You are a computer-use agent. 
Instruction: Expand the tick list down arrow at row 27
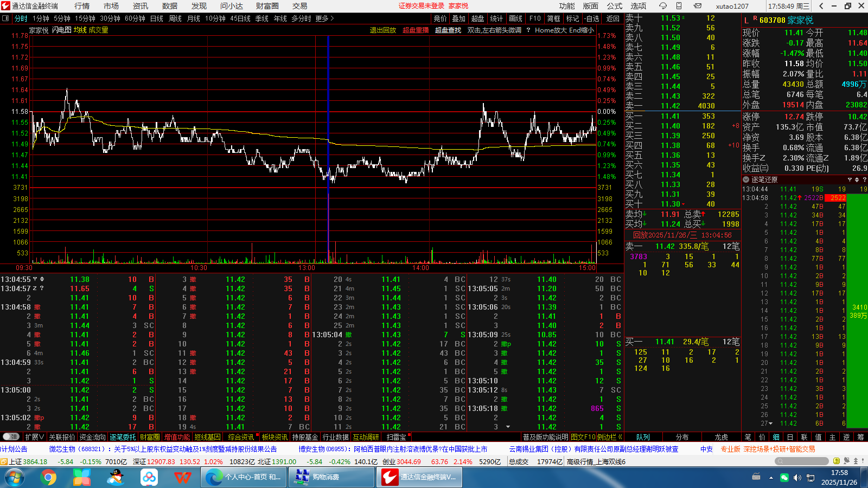point(769,423)
